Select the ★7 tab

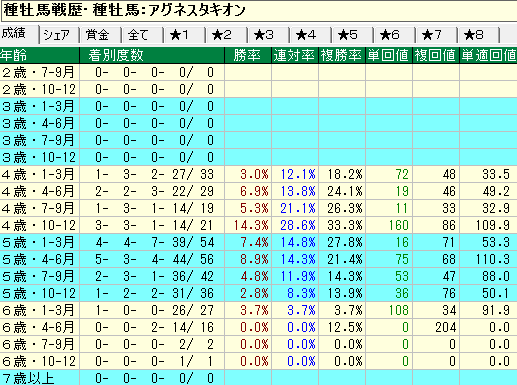[x=436, y=35]
